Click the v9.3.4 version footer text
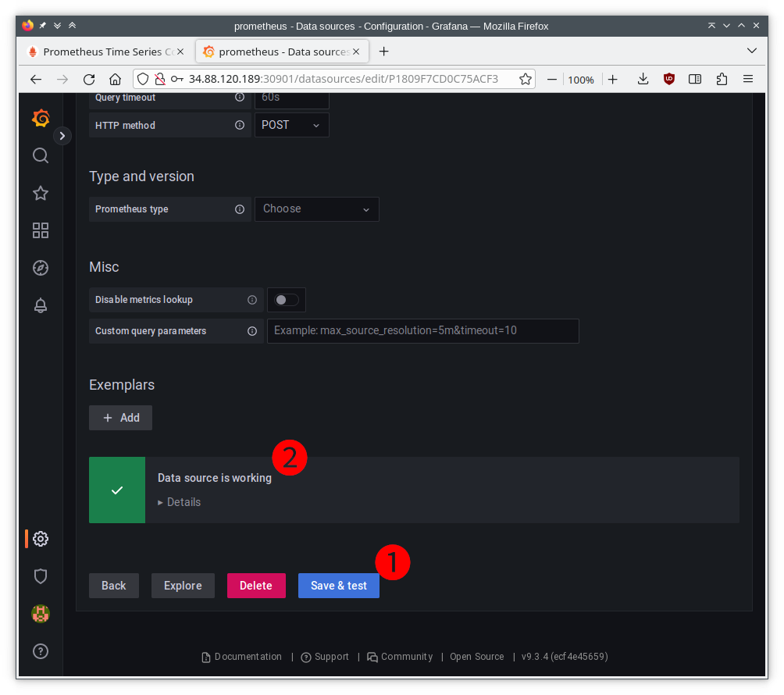The image size is (784, 695). pos(565,657)
